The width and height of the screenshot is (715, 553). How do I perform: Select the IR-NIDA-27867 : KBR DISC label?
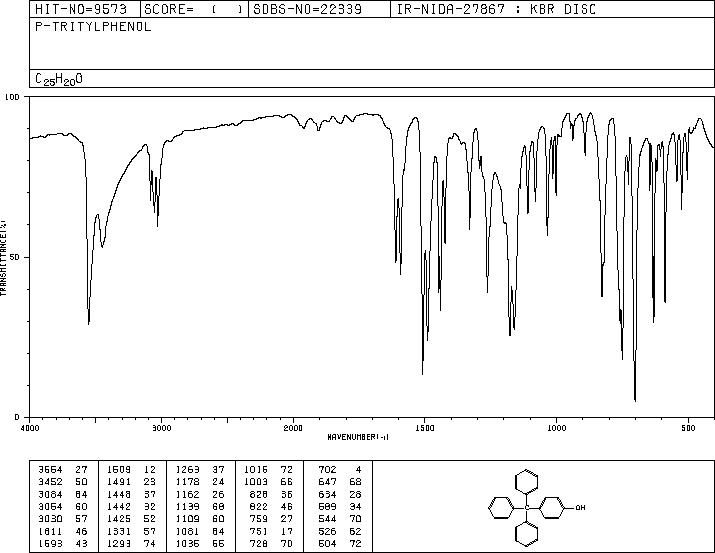pos(496,9)
